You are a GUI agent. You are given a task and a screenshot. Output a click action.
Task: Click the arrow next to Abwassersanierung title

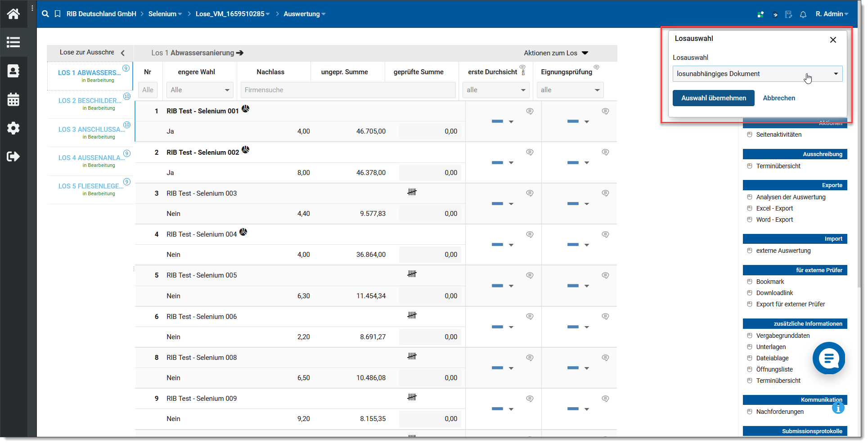[x=240, y=53]
